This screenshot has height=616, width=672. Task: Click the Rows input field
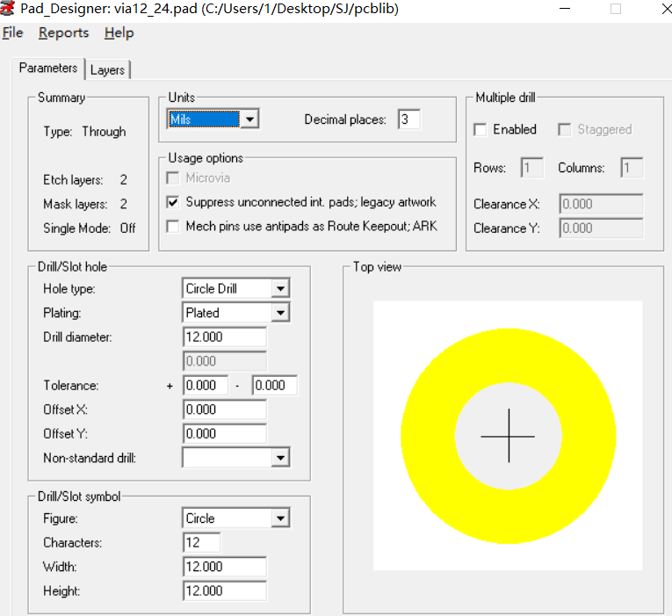[x=531, y=168]
